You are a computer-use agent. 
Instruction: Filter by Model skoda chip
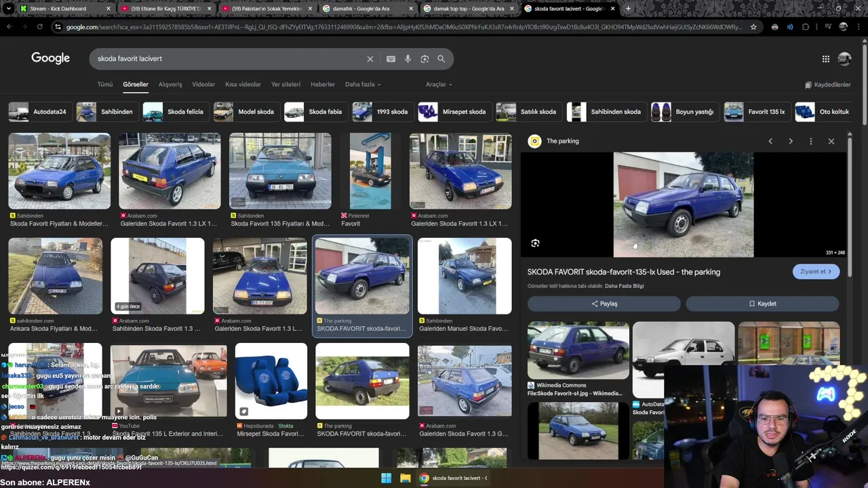point(245,112)
